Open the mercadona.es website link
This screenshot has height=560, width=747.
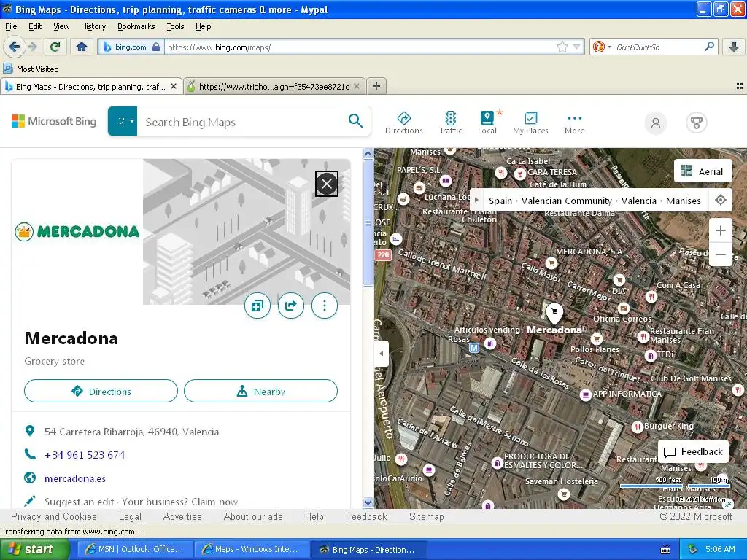point(75,478)
